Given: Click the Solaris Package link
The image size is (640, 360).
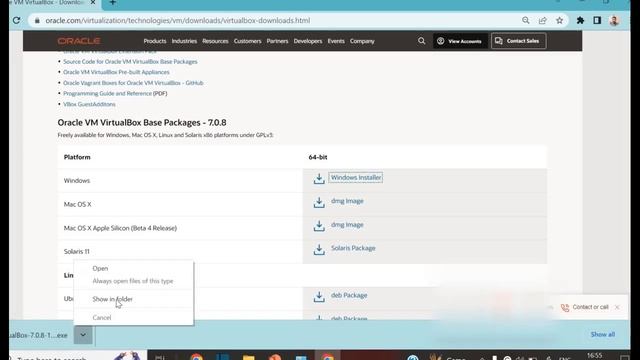Looking at the screenshot, I should (x=353, y=248).
